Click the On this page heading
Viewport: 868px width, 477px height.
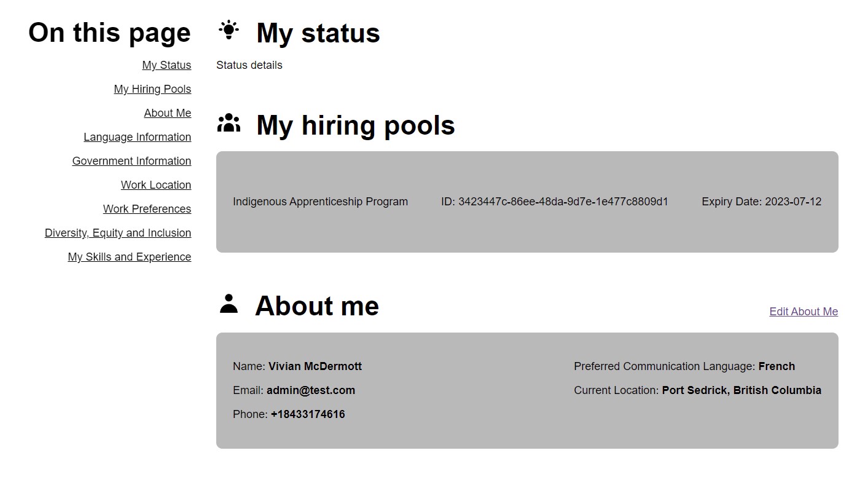pos(109,32)
